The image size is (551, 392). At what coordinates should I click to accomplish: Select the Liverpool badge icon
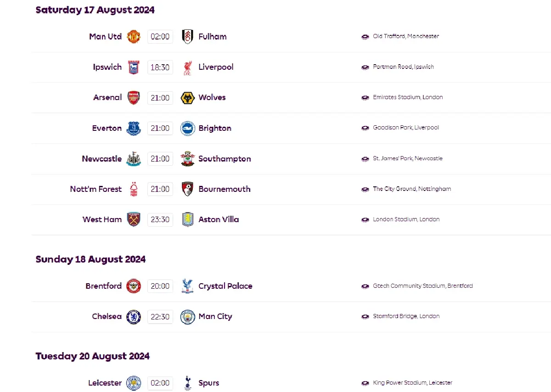click(187, 67)
